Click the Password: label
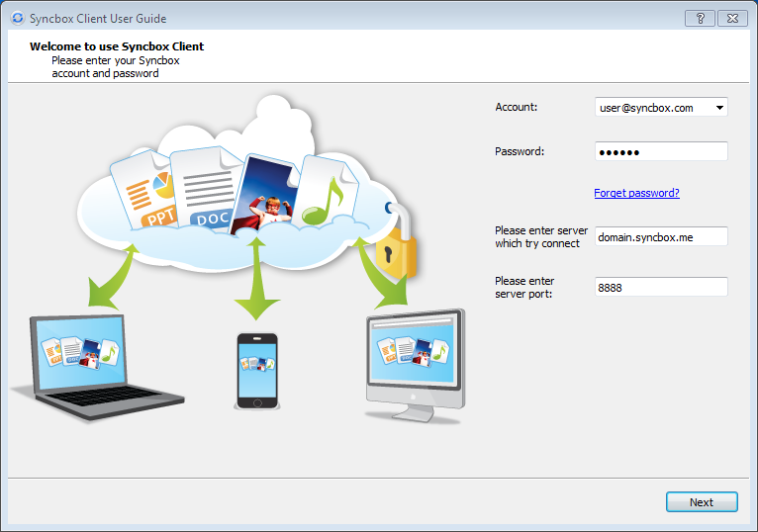Screen dimensions: 758x532 [x=520, y=151]
